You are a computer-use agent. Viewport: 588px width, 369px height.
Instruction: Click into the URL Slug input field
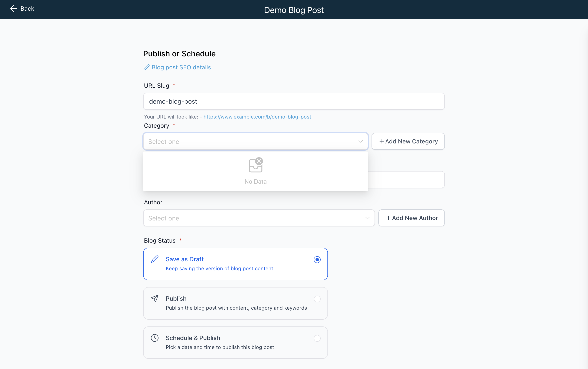click(x=294, y=101)
